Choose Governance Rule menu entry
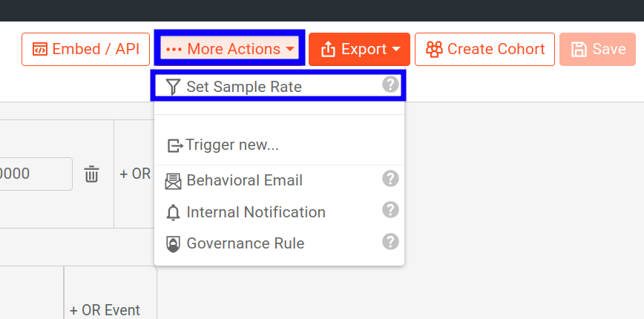The width and height of the screenshot is (644, 319). point(245,243)
